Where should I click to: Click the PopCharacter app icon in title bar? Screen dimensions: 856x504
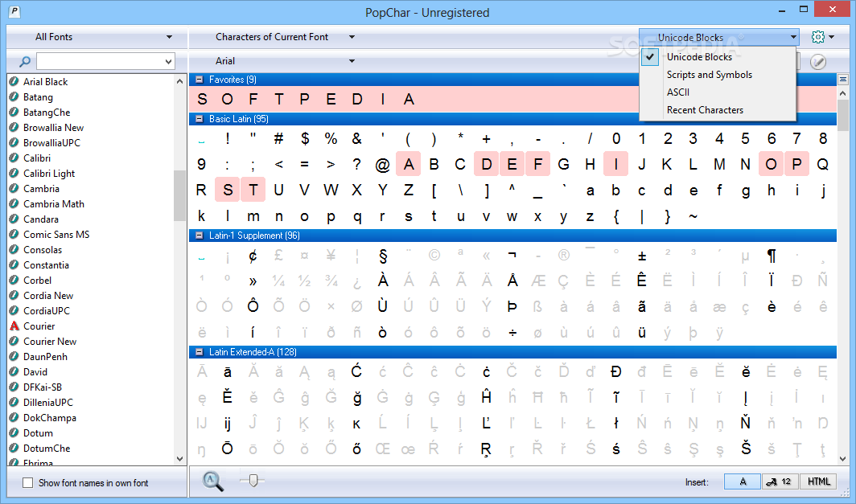point(14,11)
